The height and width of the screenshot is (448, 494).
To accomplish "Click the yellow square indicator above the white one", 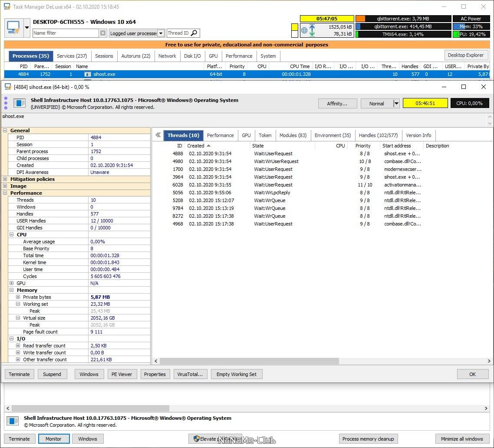I will pyautogui.click(x=295, y=27).
